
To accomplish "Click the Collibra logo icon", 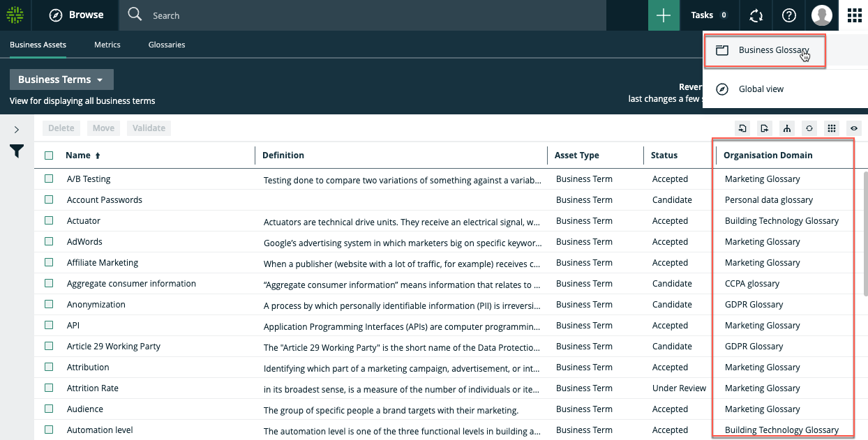I will tap(15, 15).
